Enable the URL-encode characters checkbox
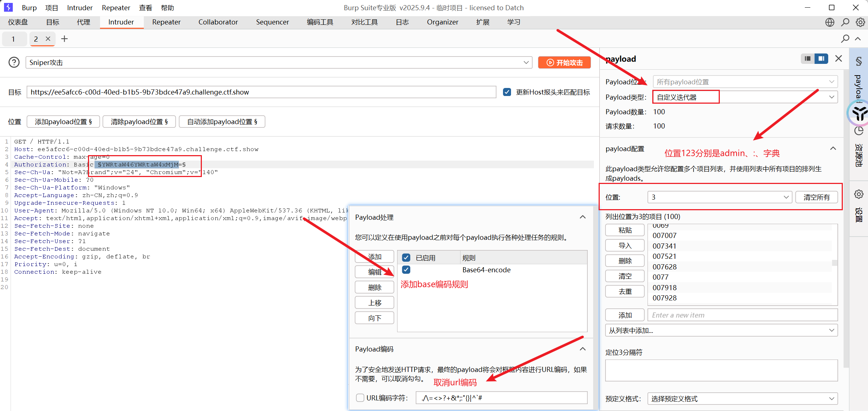Image resolution: width=868 pixels, height=411 pixels. point(360,398)
